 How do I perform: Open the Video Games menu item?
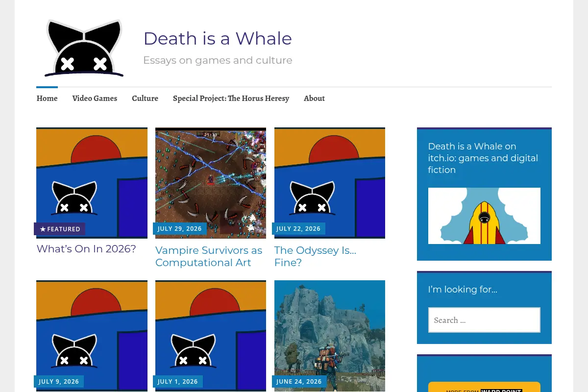pyautogui.click(x=95, y=98)
